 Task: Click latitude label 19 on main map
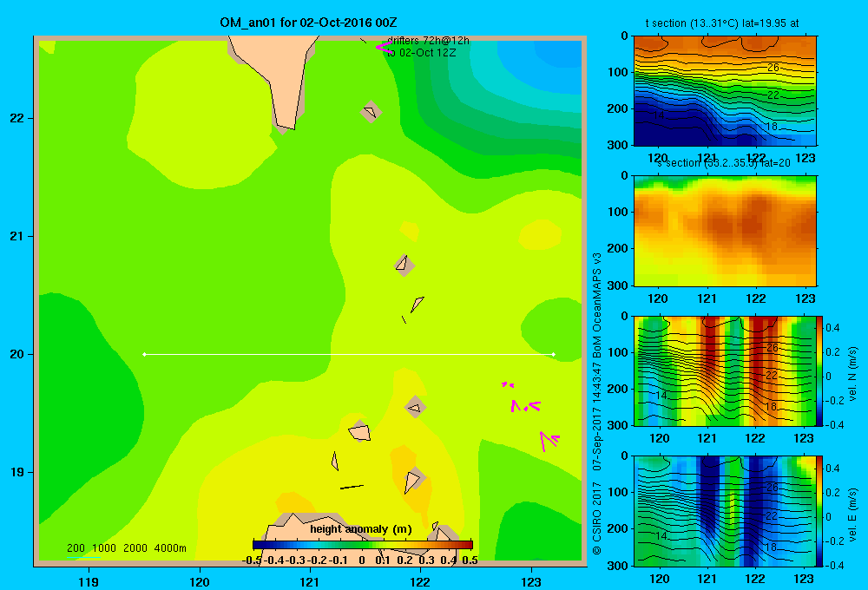(x=17, y=472)
